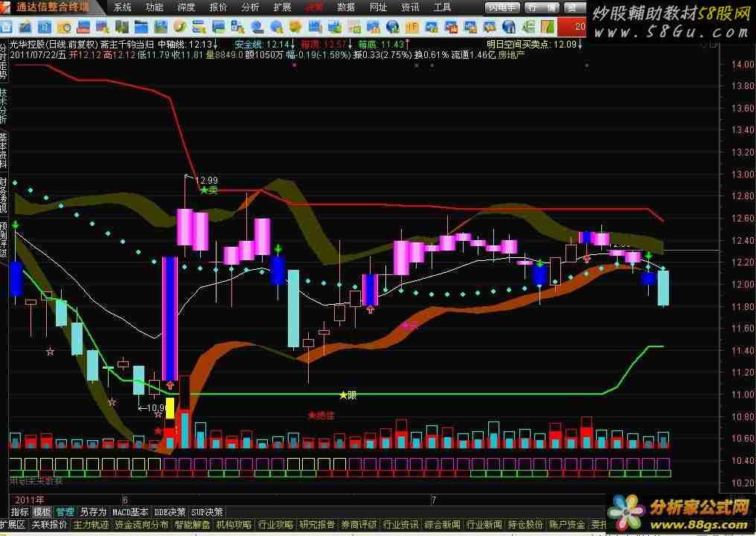756x536 pixels.
Task: Open the 数据 menu
Action: [x=346, y=7]
